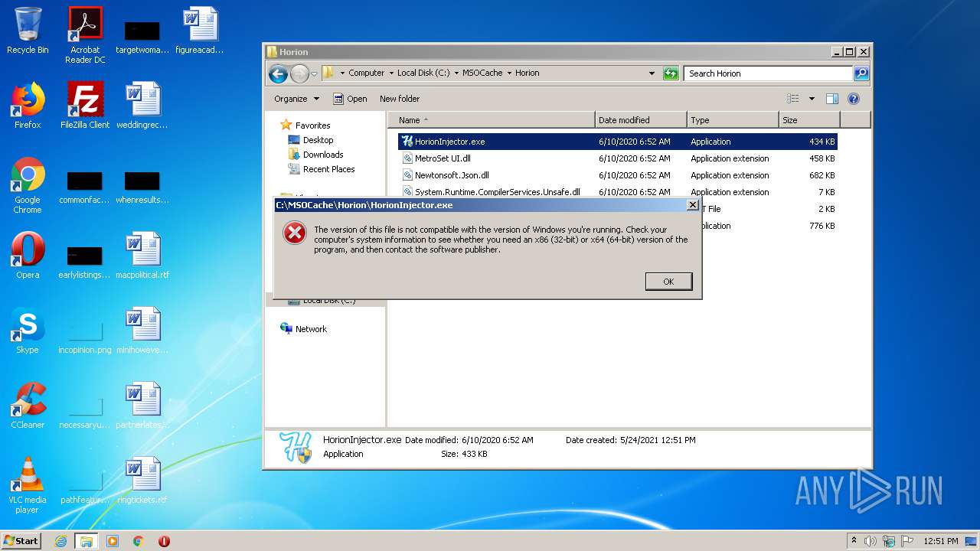
Task: Click Local Disk (C:) breadcrumb
Action: point(423,73)
